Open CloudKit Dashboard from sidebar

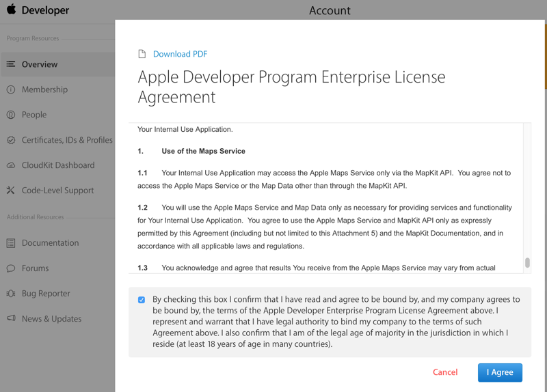coord(58,165)
